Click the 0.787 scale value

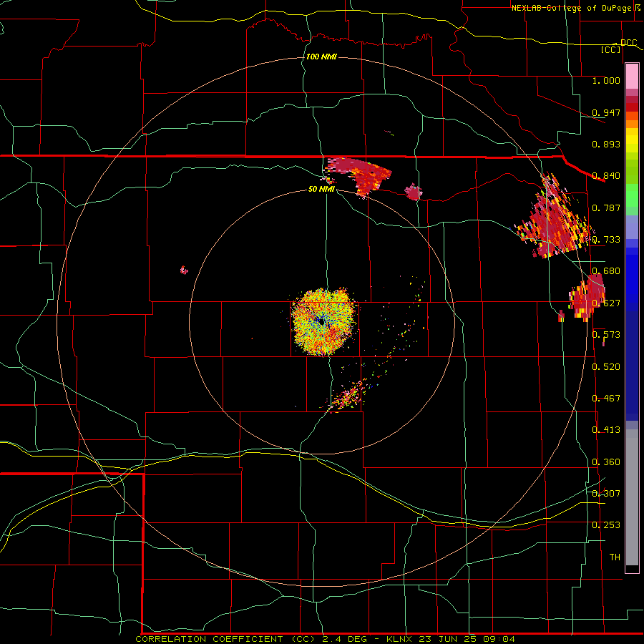tap(606, 208)
